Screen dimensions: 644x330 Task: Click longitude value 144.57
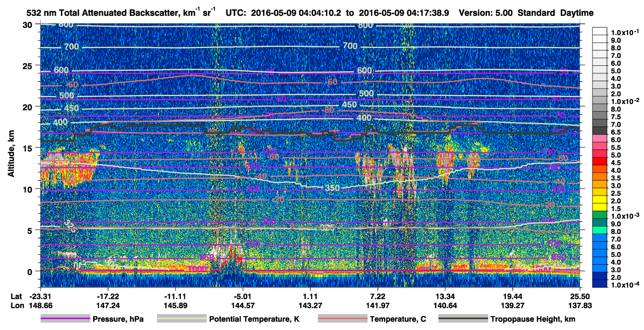point(242,305)
